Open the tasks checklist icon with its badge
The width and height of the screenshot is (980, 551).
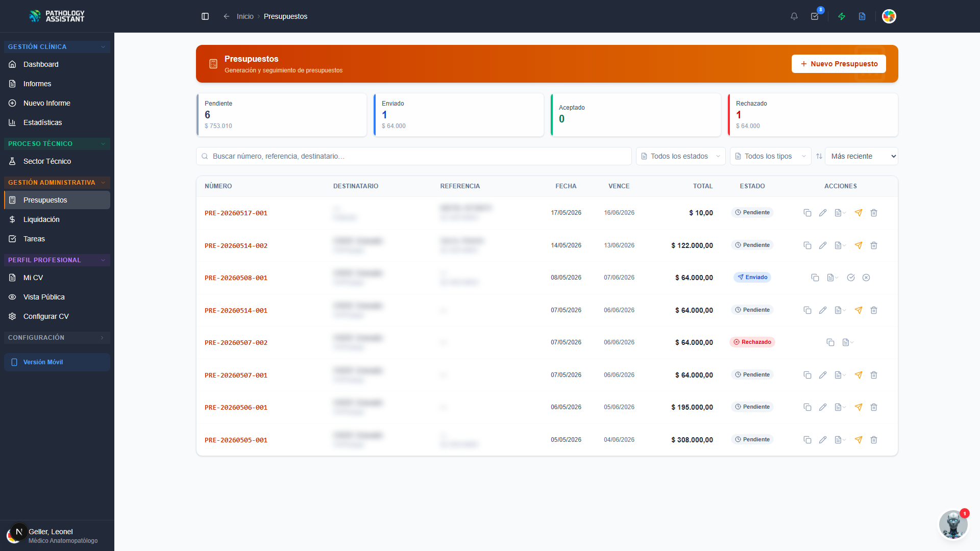[815, 16]
